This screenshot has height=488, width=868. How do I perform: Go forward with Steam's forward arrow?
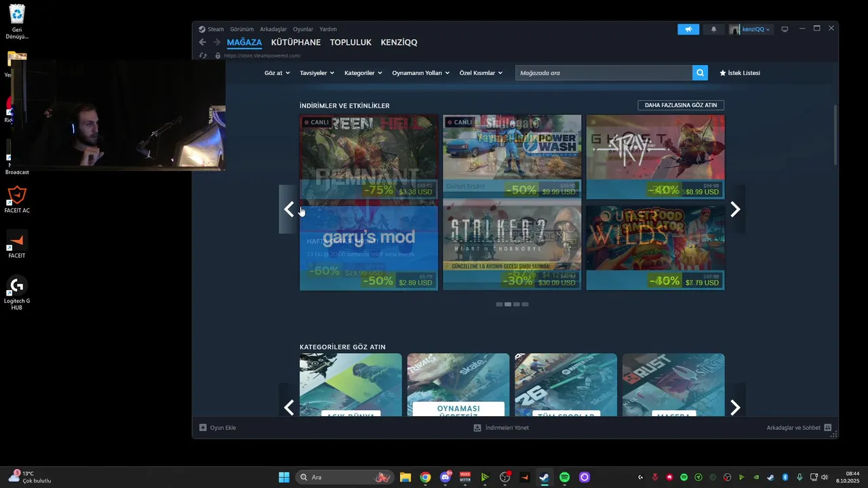[x=217, y=42]
